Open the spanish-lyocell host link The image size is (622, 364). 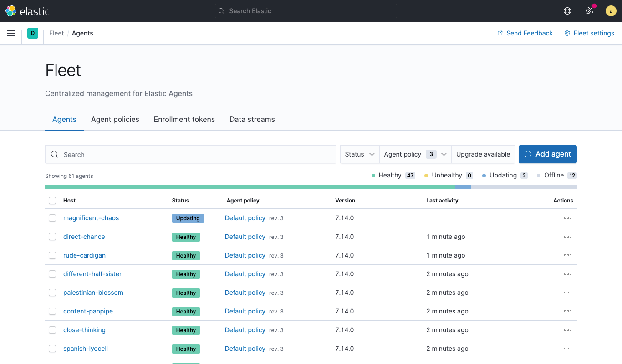pos(86,349)
